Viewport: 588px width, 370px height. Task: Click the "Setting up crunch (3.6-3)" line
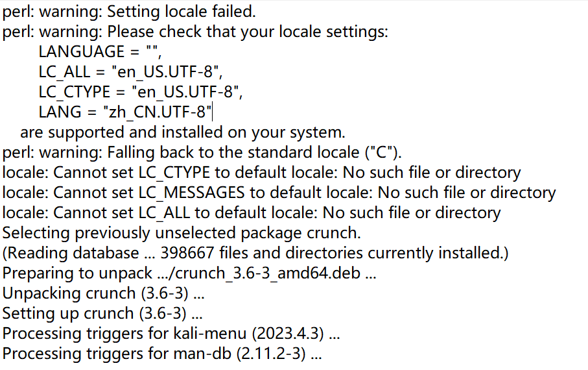102,314
